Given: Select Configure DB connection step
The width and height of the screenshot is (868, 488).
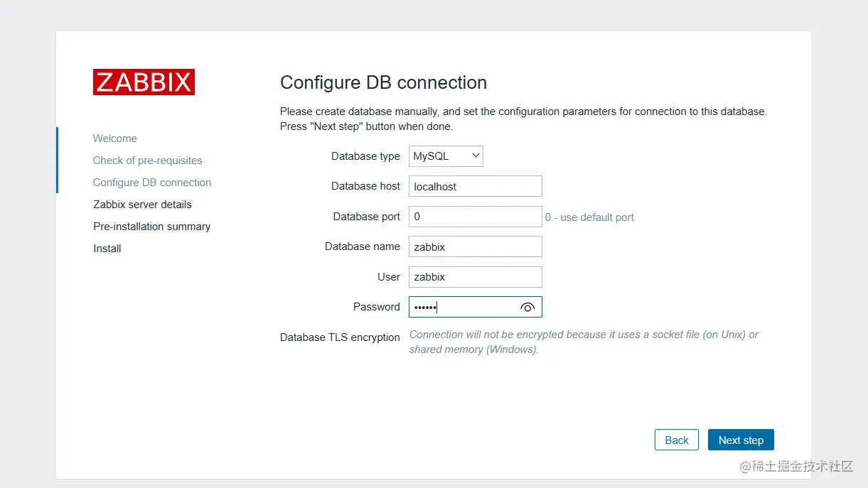Looking at the screenshot, I should (x=152, y=183).
